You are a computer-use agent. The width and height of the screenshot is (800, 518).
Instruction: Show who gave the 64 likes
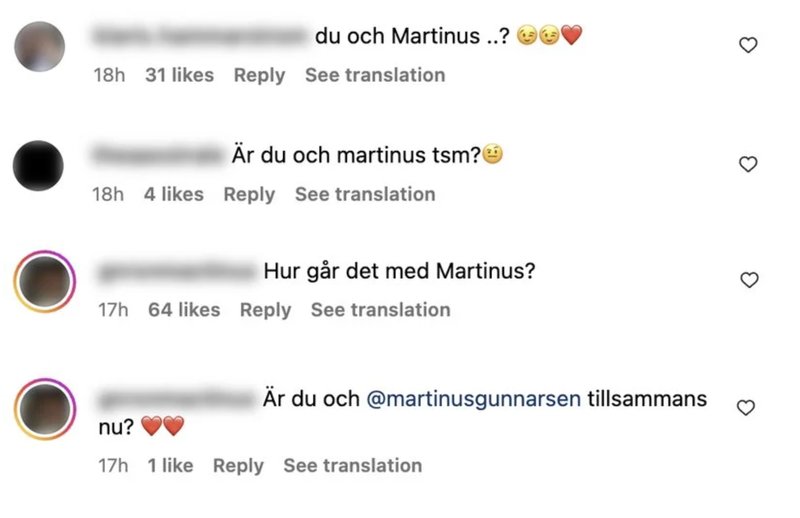[x=184, y=310]
